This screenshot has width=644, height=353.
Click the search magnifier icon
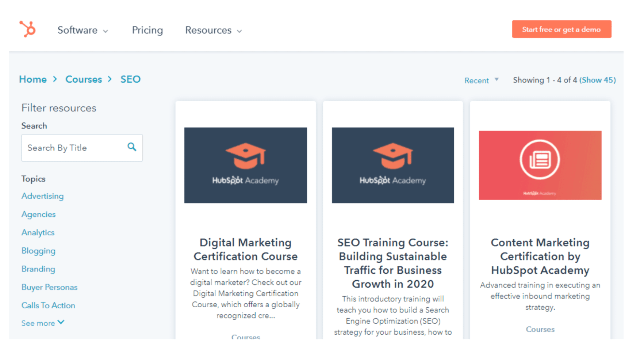(x=132, y=147)
